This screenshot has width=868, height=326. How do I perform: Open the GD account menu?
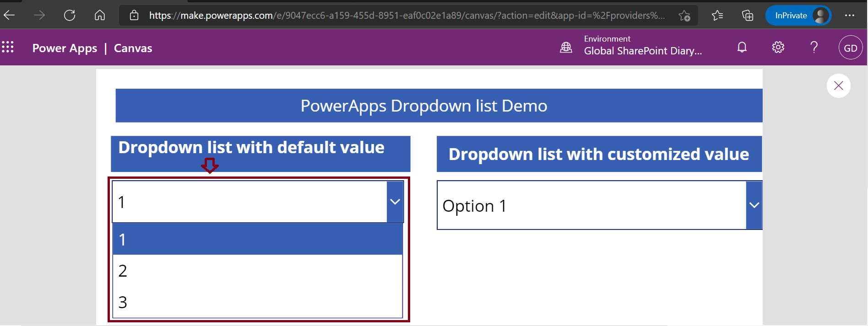point(851,48)
